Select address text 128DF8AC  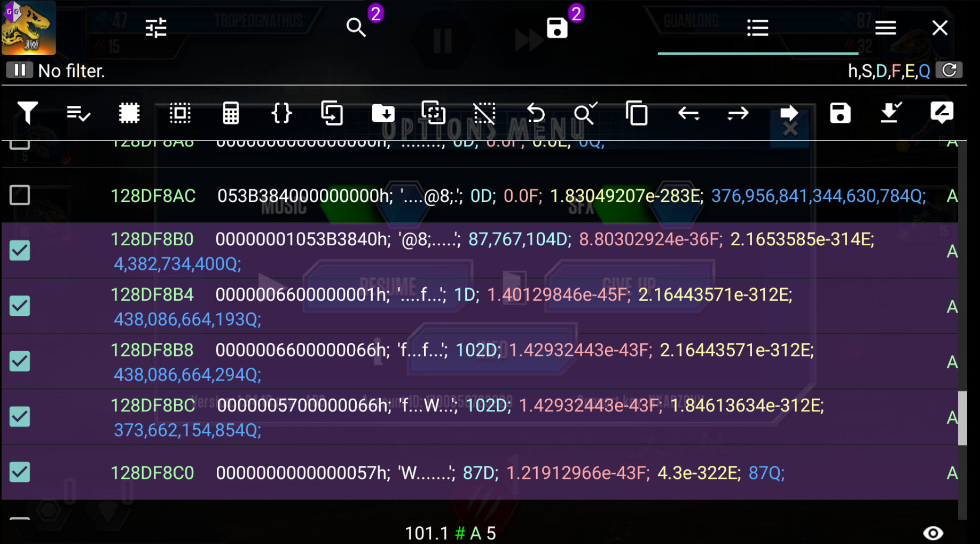pos(153,196)
